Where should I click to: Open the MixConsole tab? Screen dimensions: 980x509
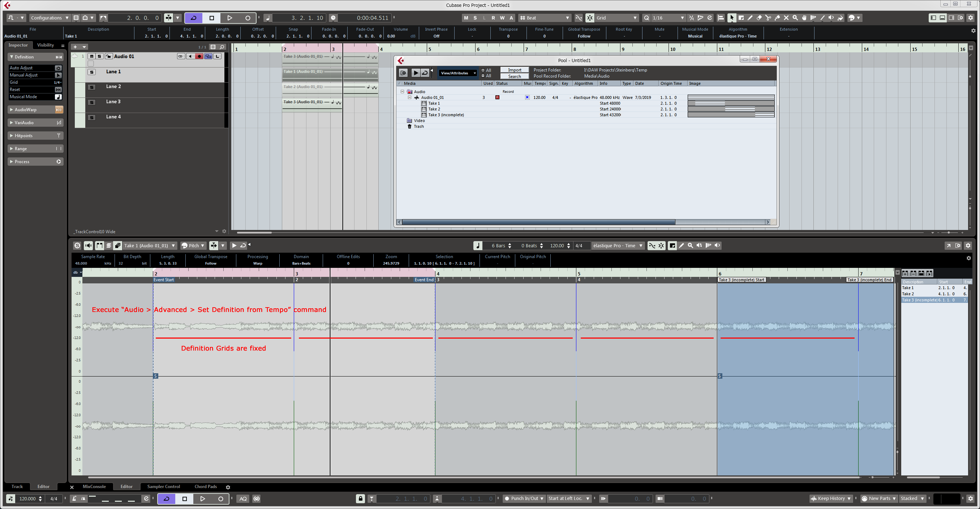click(94, 487)
